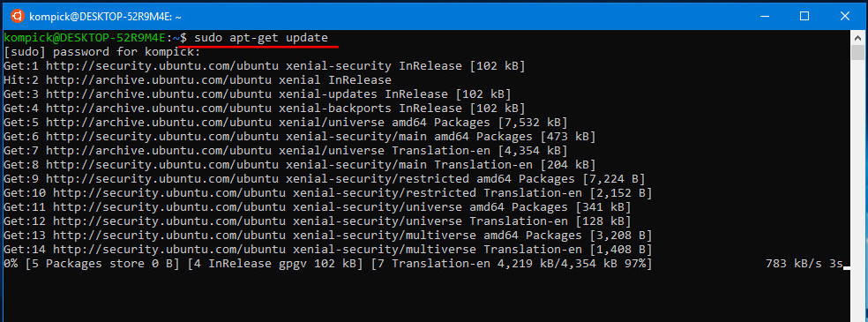Screen dimensions: 868x322
Task: Maximize the terminal window
Action: pyautogui.click(x=804, y=16)
